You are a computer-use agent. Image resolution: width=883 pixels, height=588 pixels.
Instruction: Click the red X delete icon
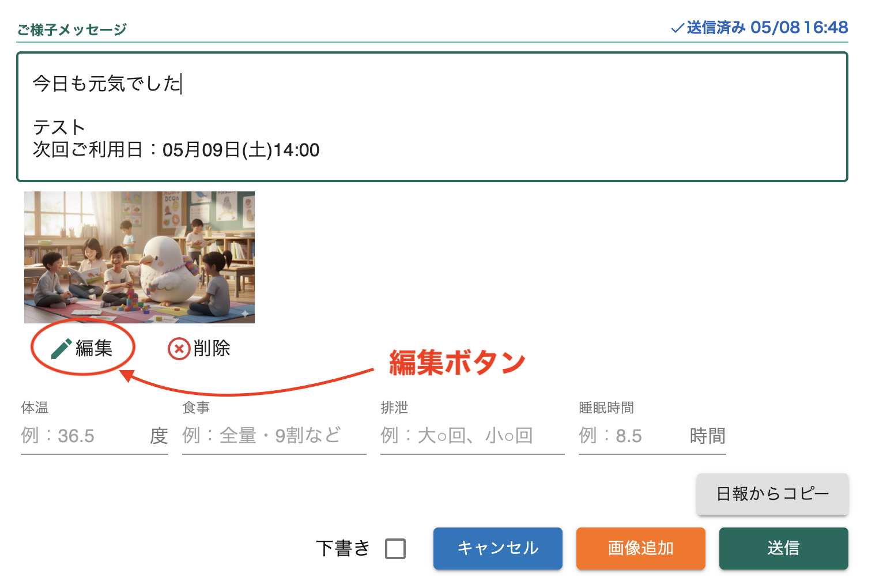click(179, 348)
